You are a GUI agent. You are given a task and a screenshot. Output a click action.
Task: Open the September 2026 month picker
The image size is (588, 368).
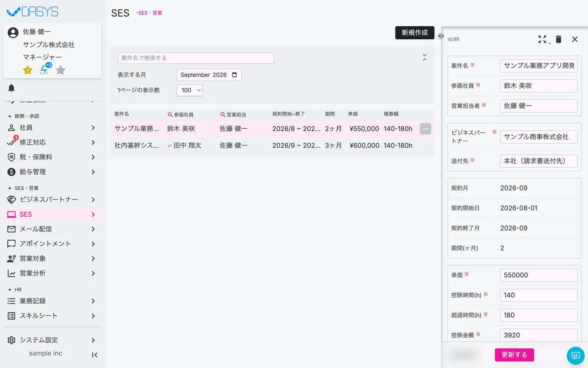[x=209, y=75]
